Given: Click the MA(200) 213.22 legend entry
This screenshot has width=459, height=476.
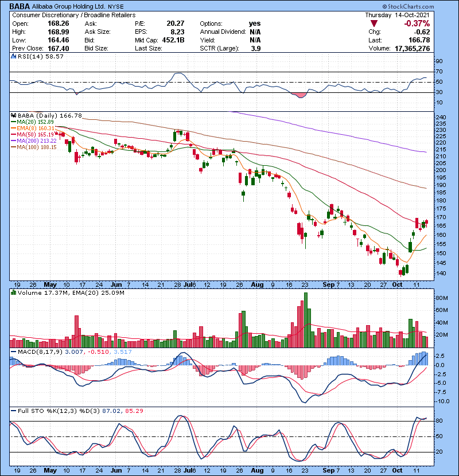Looking at the screenshot, I should coord(33,141).
